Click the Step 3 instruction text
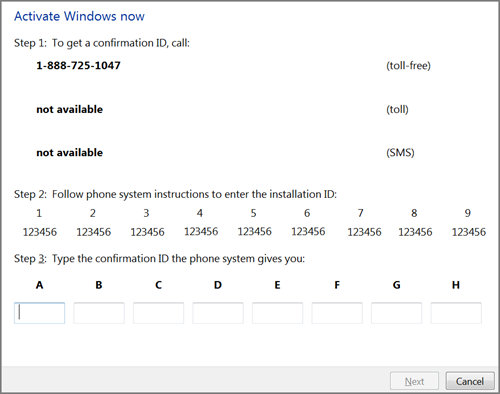This screenshot has height=394, width=500. coord(159,258)
